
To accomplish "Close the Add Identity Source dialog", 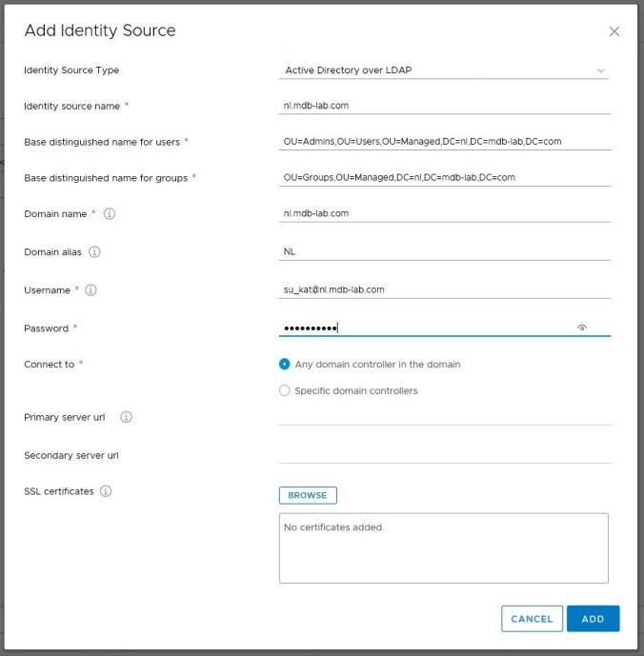I will tap(614, 31).
